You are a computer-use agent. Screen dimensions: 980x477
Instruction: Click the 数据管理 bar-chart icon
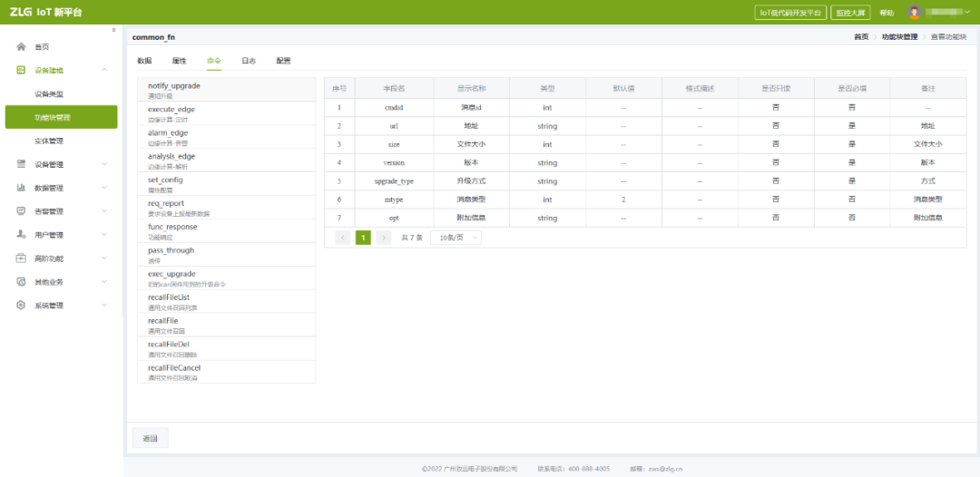(21, 188)
